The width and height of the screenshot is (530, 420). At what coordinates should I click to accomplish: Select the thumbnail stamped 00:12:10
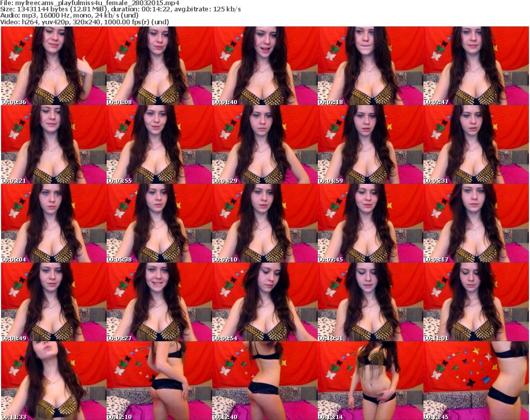[159, 381]
